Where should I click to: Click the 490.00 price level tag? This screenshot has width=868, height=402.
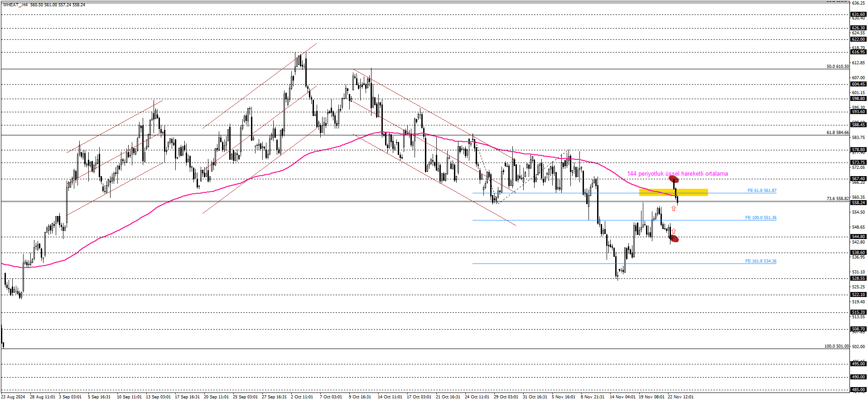[x=858, y=377]
